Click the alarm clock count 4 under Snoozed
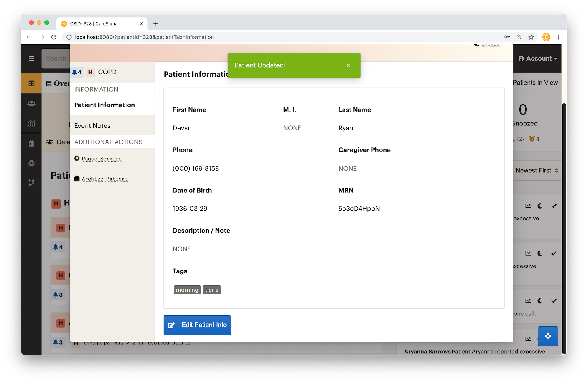 534,139
